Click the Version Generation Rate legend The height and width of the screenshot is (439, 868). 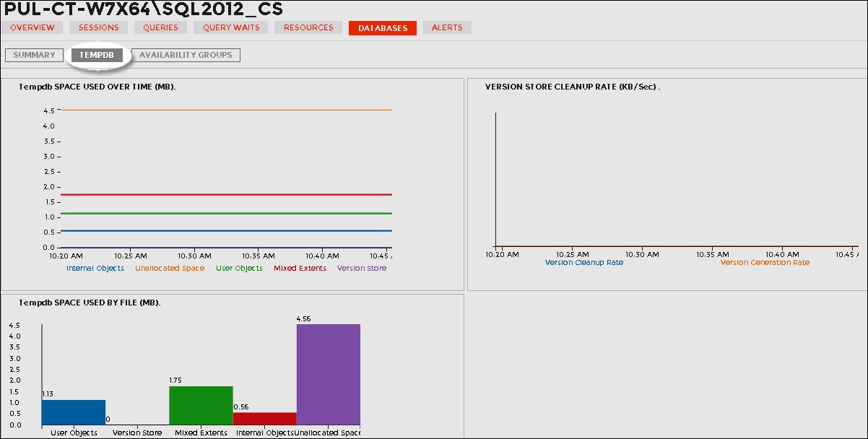tap(765, 262)
